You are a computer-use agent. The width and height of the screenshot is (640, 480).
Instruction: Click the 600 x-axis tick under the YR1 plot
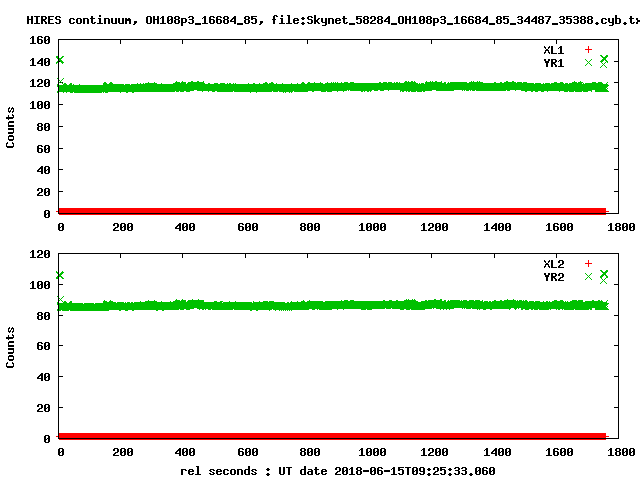pos(247,227)
